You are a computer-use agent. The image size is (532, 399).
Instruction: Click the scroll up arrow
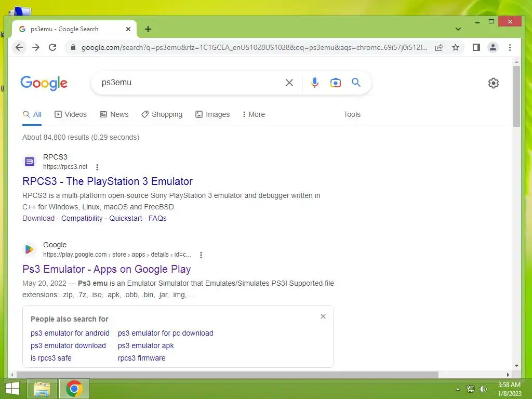(516, 62)
